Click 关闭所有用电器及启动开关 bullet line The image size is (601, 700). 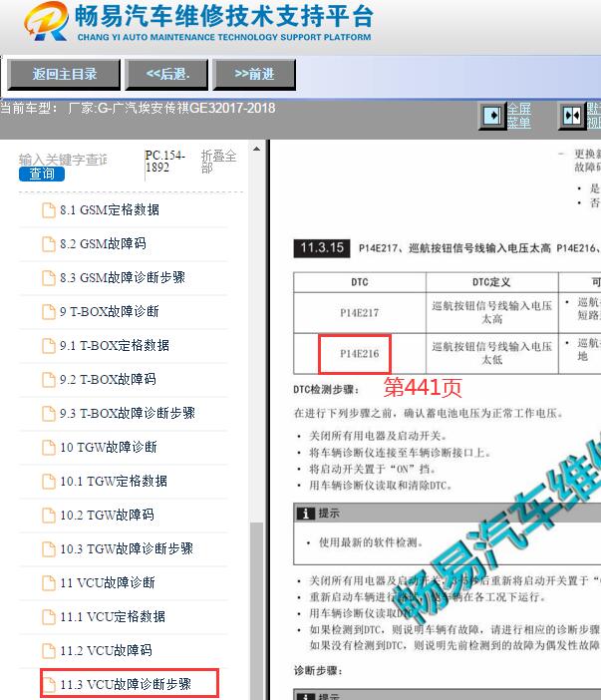pyautogui.click(x=378, y=436)
